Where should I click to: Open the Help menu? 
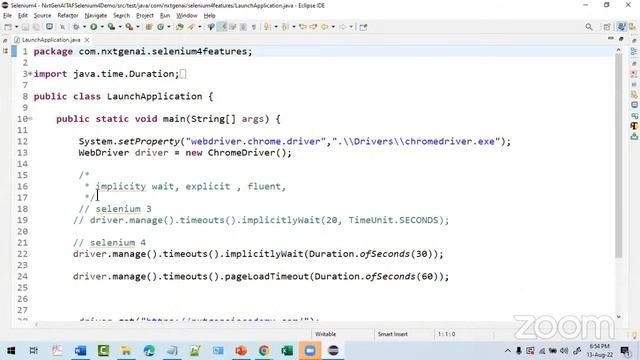(x=209, y=16)
